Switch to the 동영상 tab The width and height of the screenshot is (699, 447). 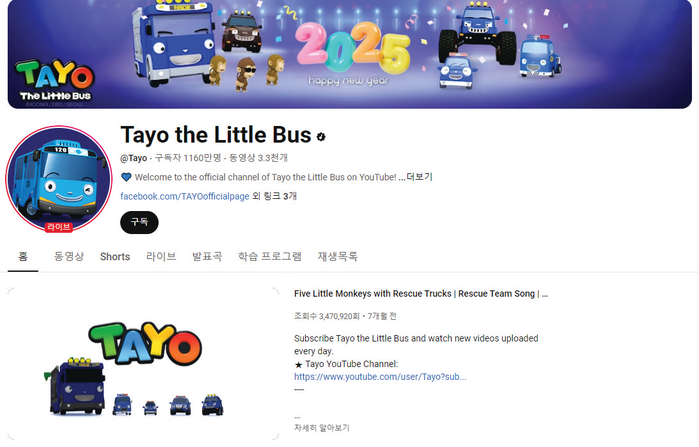(69, 257)
